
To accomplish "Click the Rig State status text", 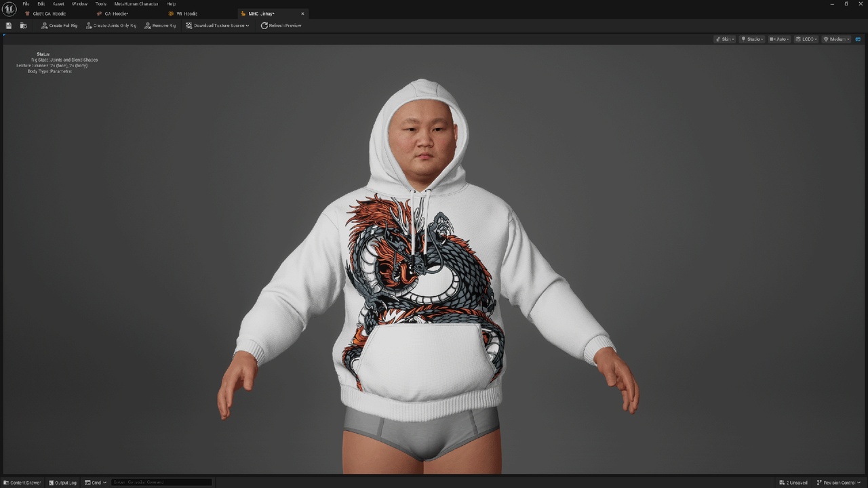I will [x=64, y=60].
